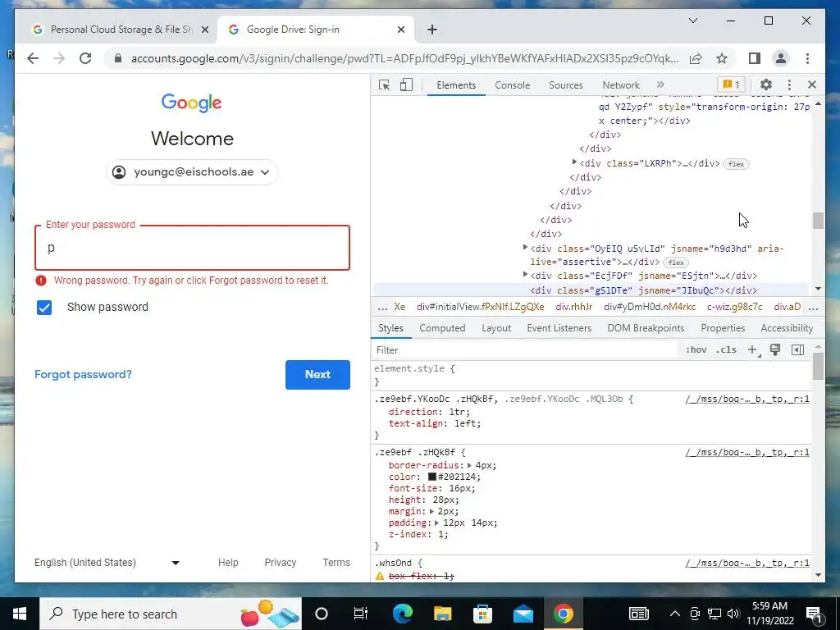The height and width of the screenshot is (630, 840).
Task: Toggle the computed styles sidebar icon
Action: tap(797, 349)
